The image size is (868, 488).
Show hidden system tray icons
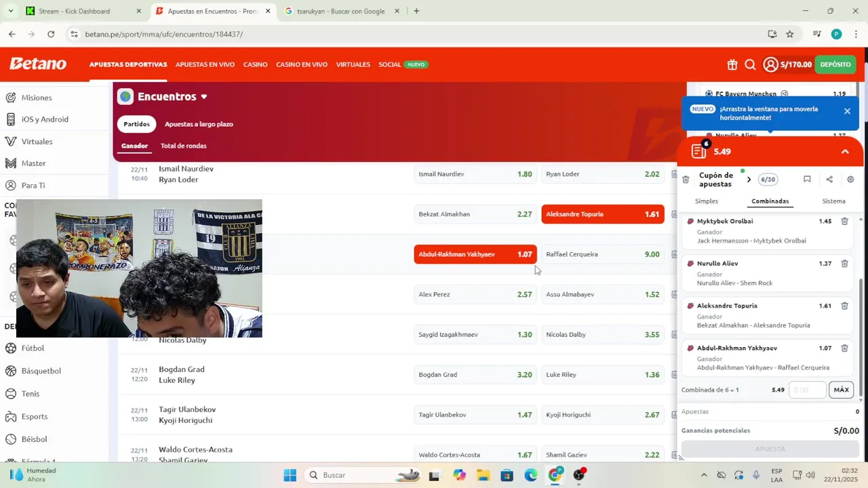point(703,475)
